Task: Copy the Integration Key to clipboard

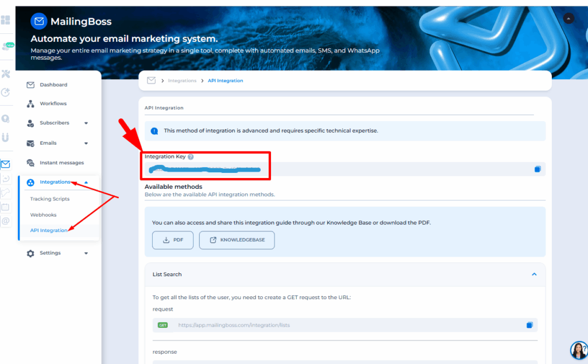Action: click(x=537, y=169)
